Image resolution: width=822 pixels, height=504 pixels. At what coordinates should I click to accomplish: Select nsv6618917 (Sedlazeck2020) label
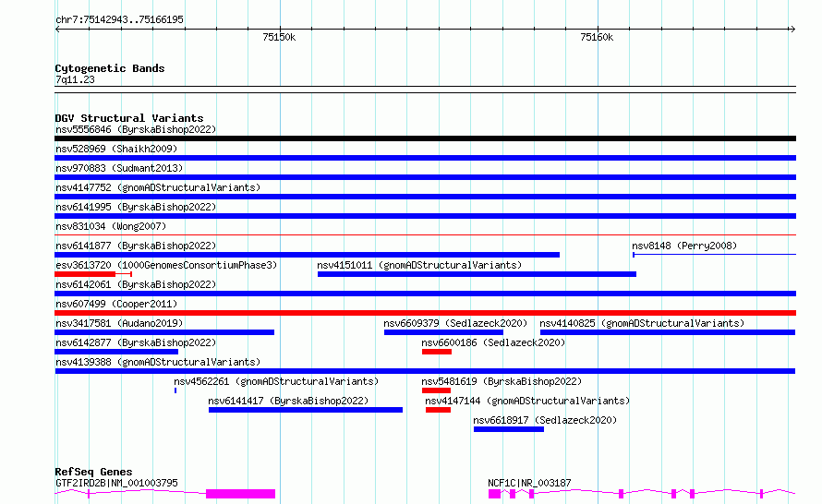click(x=545, y=420)
